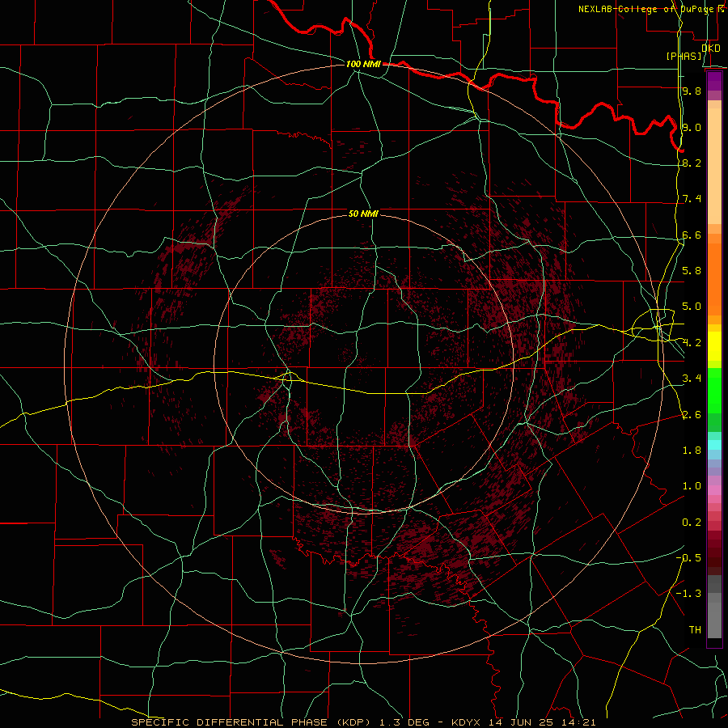The width and height of the screenshot is (728, 728).
Task: Pick the bright green band on the scale
Action: pyautogui.click(x=714, y=390)
